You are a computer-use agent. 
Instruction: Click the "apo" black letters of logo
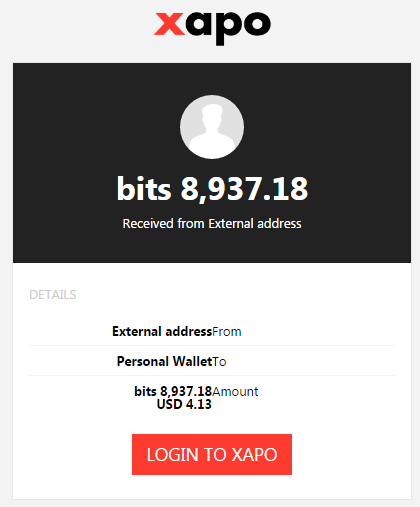pos(228,28)
